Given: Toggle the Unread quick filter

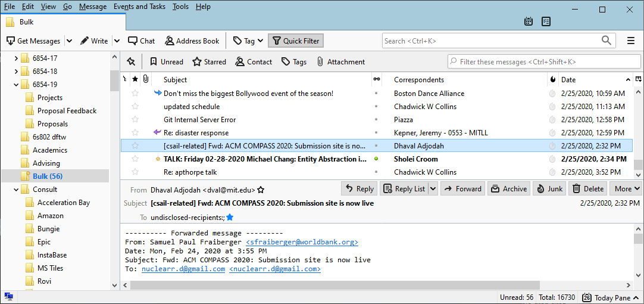Looking at the screenshot, I should coord(166,61).
